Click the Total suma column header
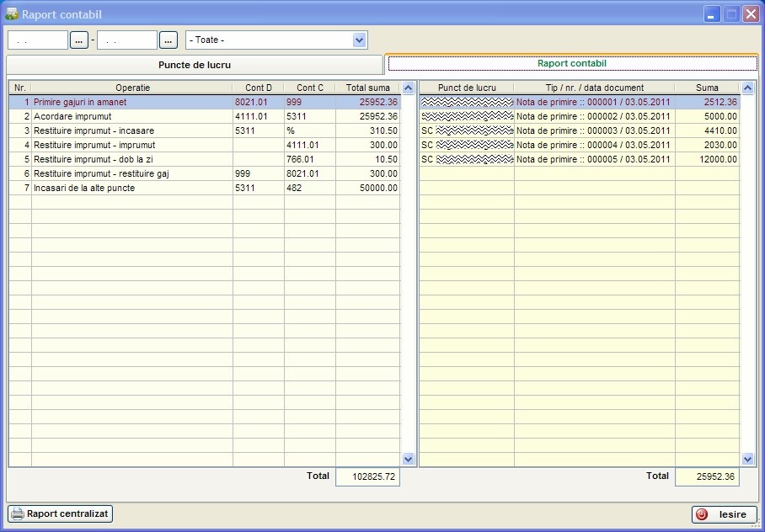The height and width of the screenshot is (532, 765). pos(368,88)
